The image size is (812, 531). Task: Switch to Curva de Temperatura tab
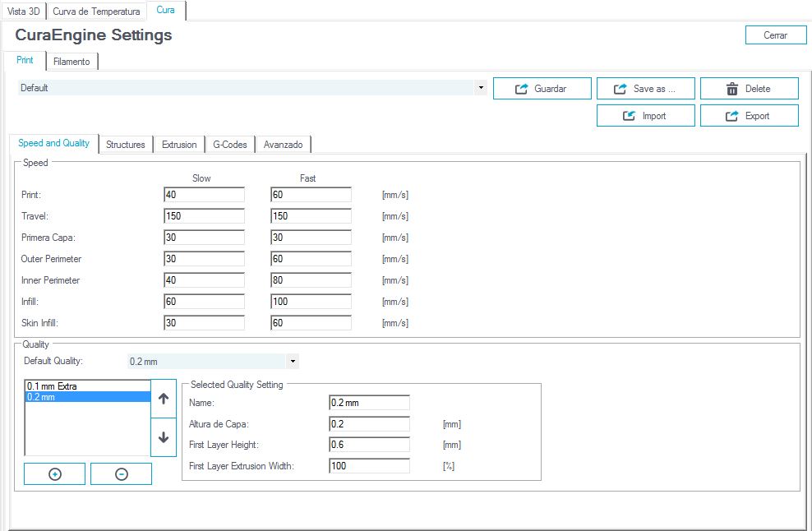click(96, 11)
